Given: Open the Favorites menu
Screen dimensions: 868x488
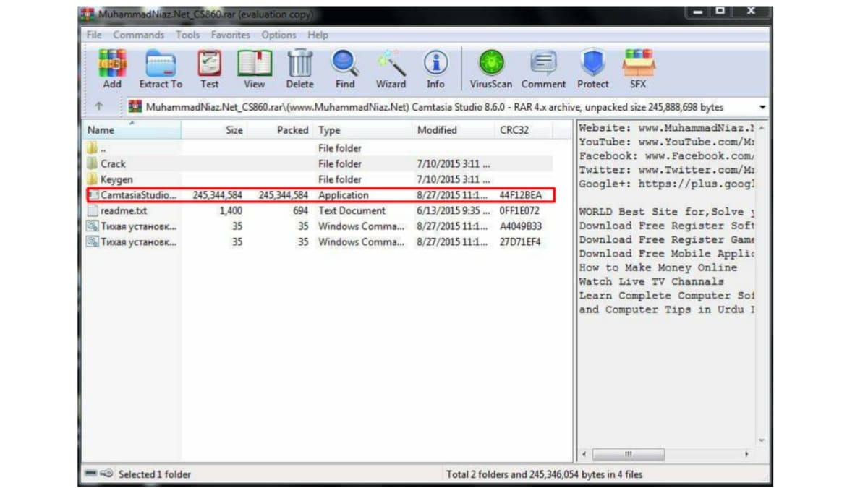Looking at the screenshot, I should [x=230, y=35].
